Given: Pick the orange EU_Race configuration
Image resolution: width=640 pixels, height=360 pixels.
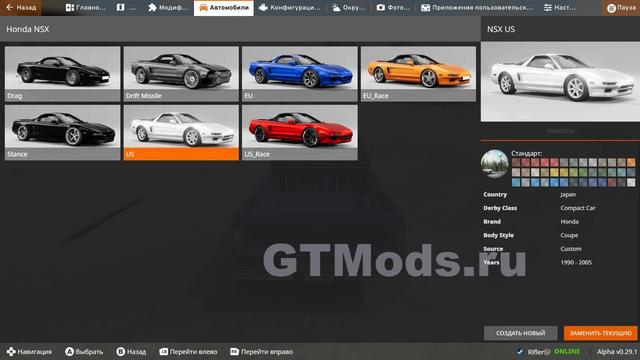Looking at the screenshot, I should (x=418, y=74).
